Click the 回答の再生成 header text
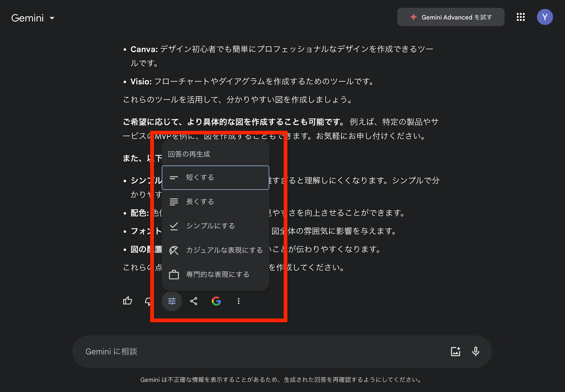Screen dimensions: 565x392 tap(189, 154)
